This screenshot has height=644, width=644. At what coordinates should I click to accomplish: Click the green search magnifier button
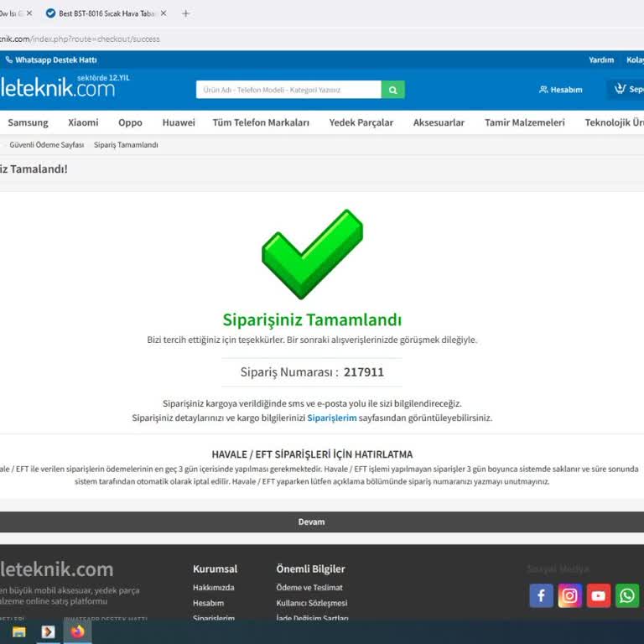pos(392,90)
